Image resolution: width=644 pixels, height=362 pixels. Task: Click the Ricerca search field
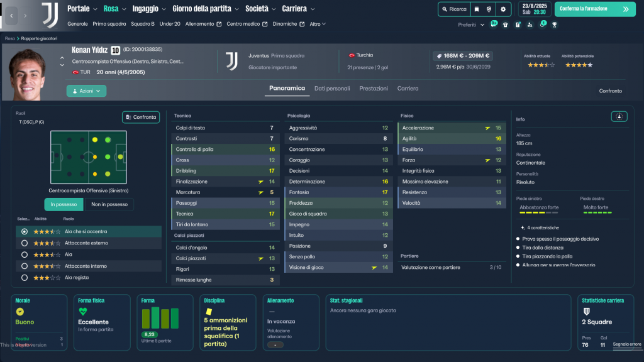tap(454, 9)
